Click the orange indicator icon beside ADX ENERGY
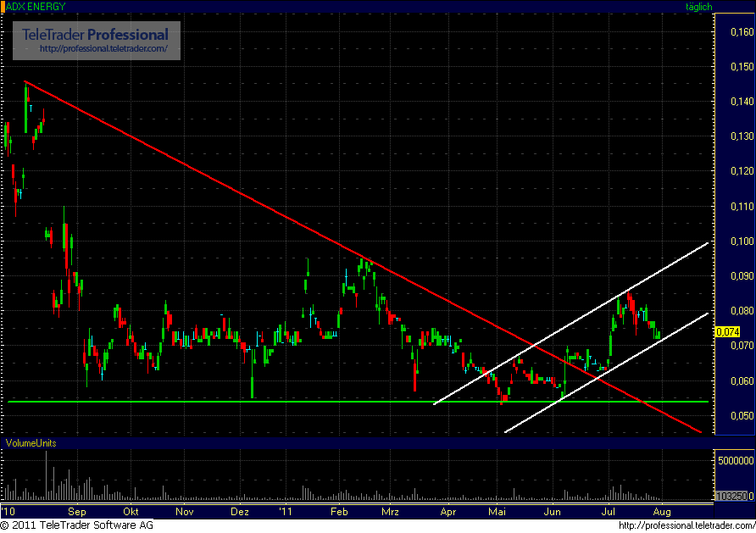Image resolution: width=756 pixels, height=533 pixels. 6,6
